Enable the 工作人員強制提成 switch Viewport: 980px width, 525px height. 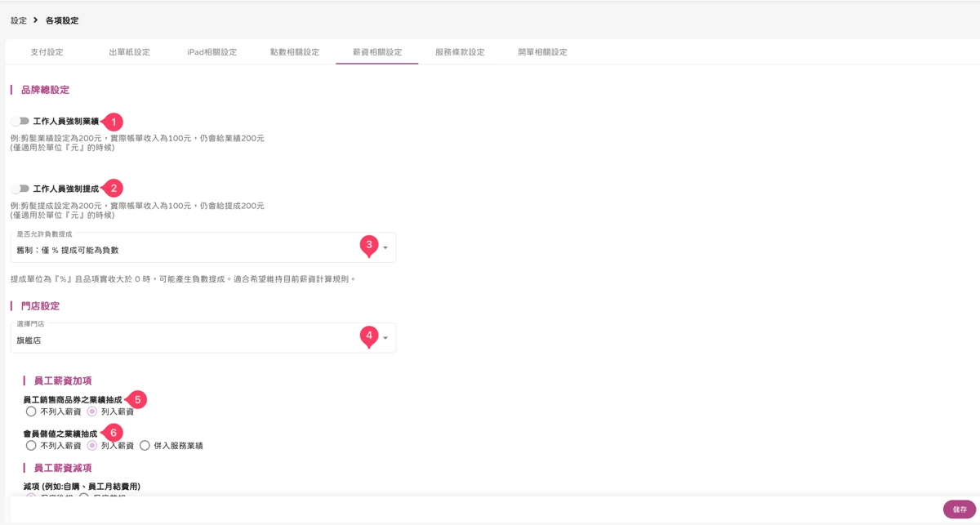20,189
